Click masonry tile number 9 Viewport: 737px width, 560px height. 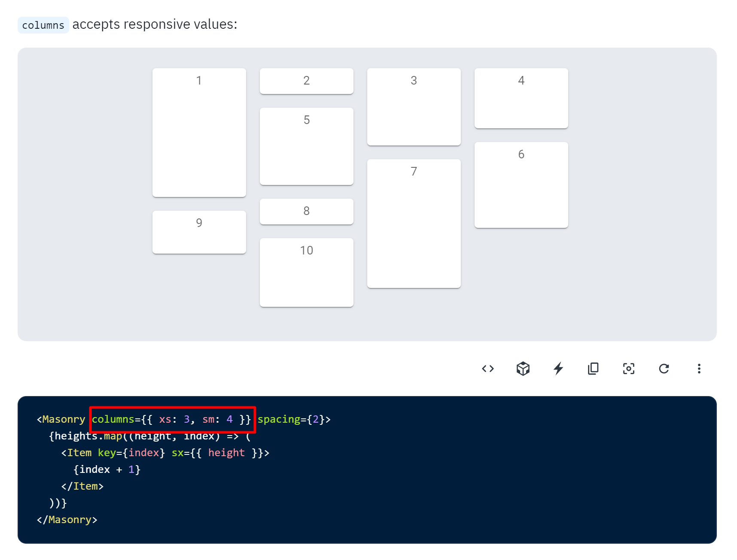pos(199,232)
